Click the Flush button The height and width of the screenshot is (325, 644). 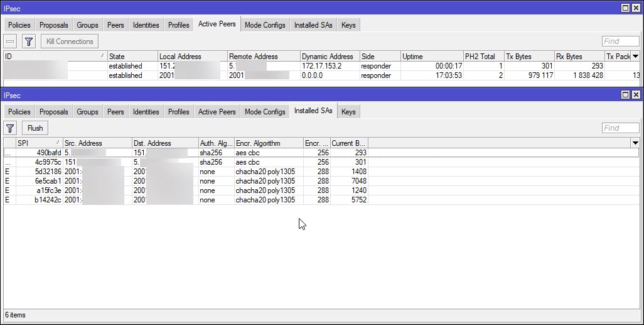[35, 128]
